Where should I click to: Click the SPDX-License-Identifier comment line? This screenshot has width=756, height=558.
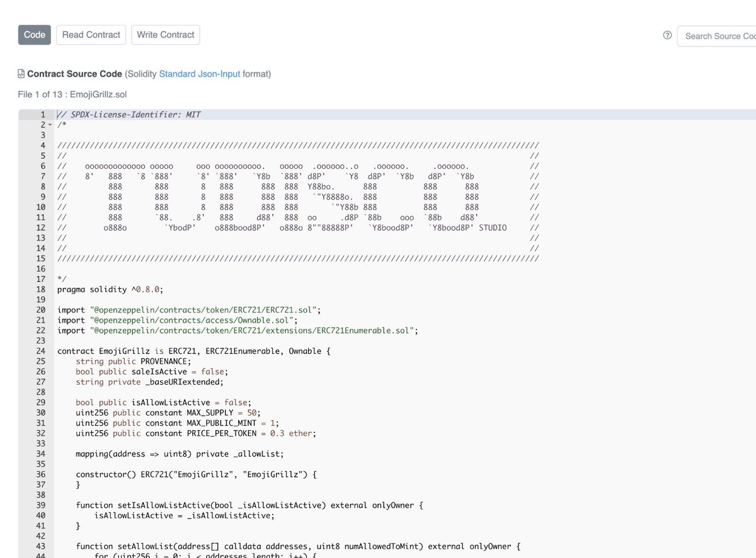(x=129, y=115)
